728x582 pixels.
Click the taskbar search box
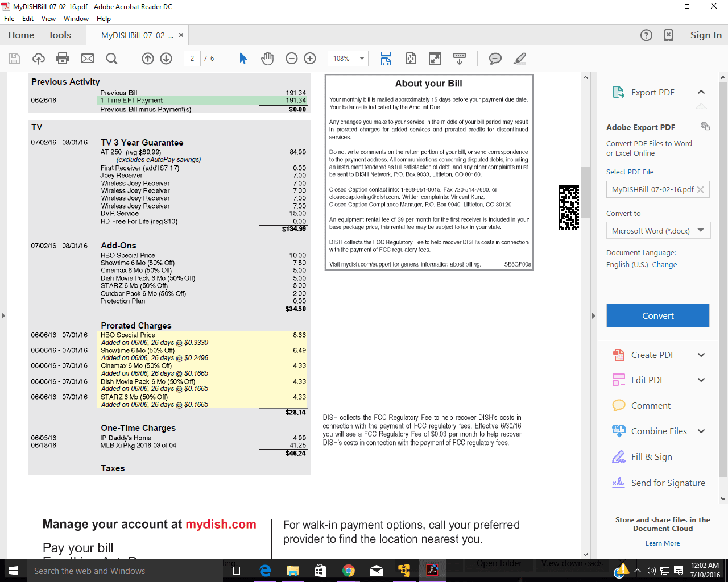point(125,571)
